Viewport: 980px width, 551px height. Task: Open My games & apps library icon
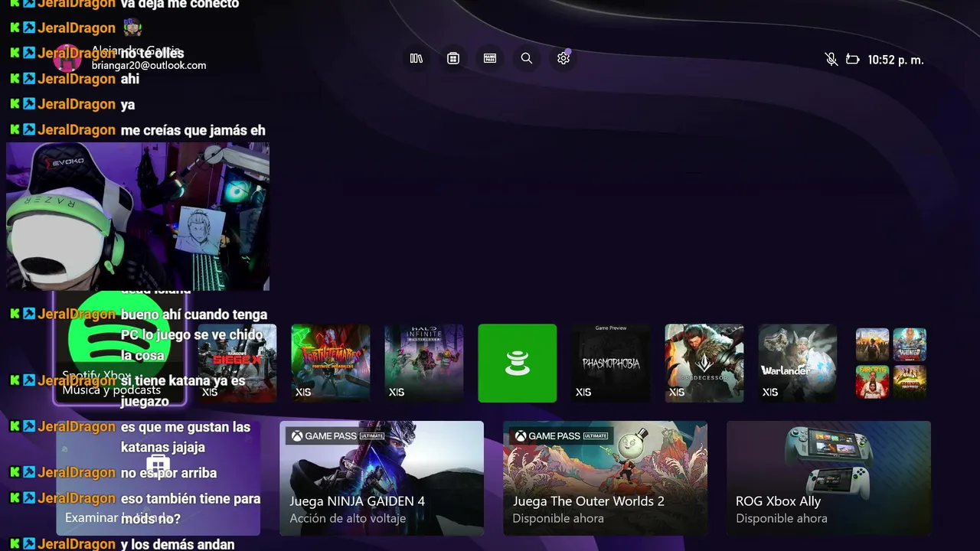pyautogui.click(x=416, y=58)
